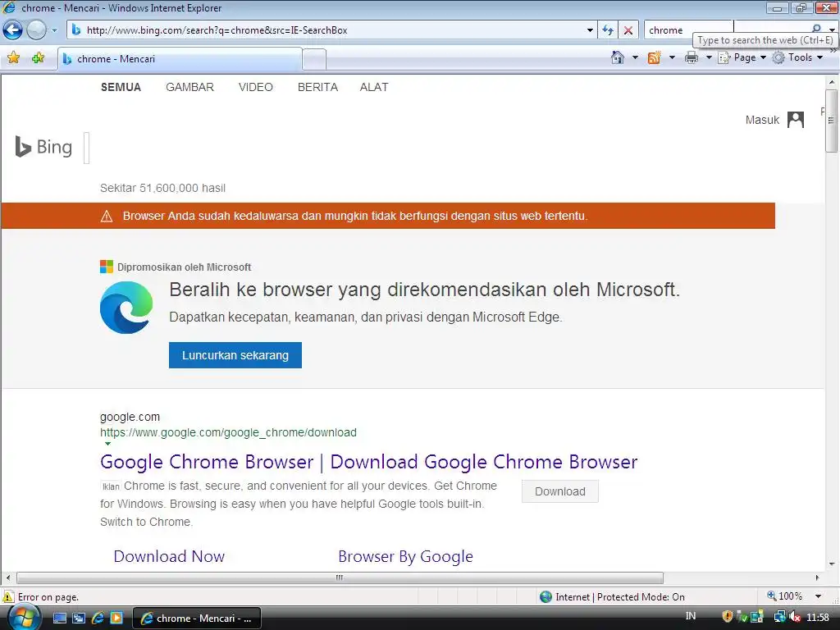Click the muted volume tray icon
The height and width of the screenshot is (630, 840).
(794, 617)
